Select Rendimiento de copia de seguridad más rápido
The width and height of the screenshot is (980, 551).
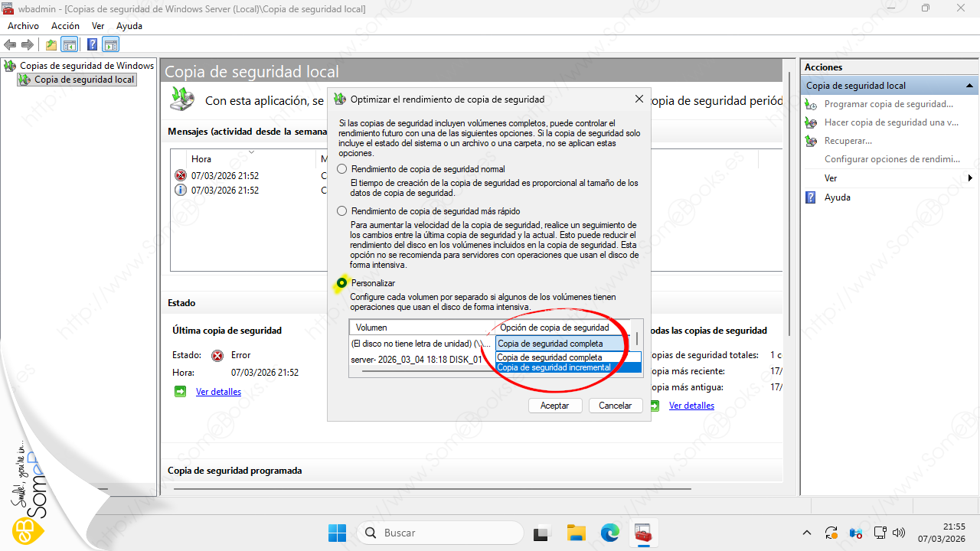click(x=342, y=211)
